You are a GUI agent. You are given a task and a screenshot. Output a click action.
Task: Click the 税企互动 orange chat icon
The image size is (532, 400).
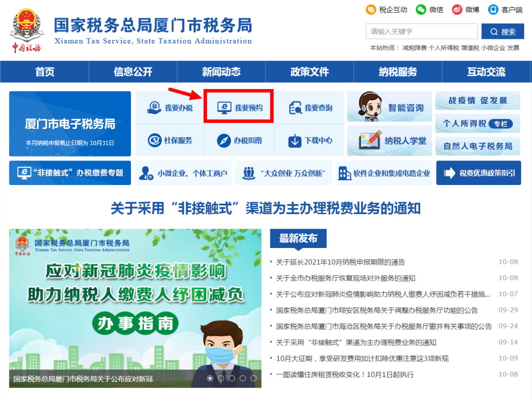click(371, 9)
